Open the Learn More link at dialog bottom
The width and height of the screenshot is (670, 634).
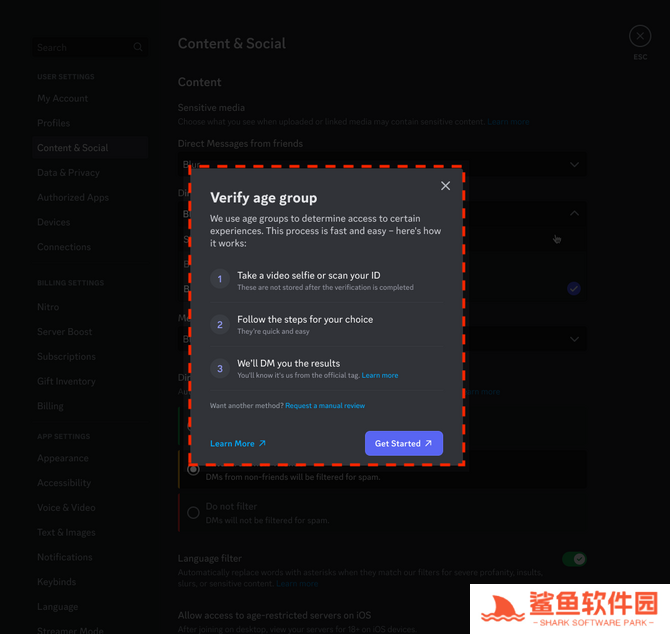[237, 443]
